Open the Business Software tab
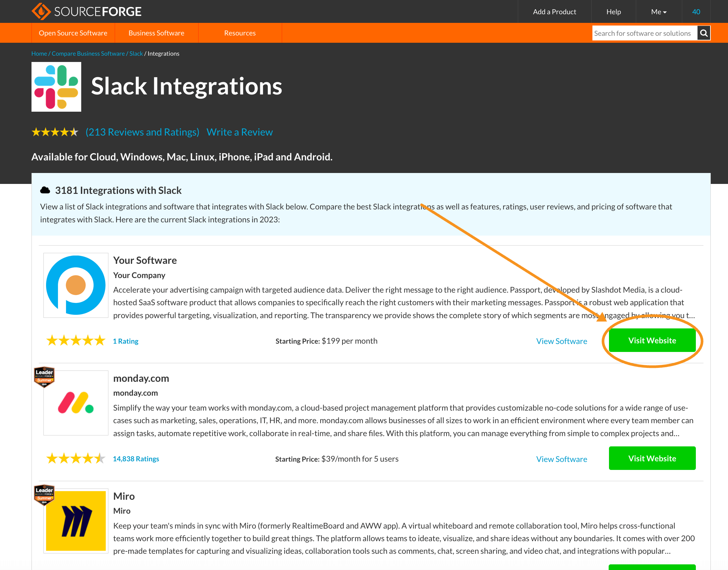 (x=156, y=33)
